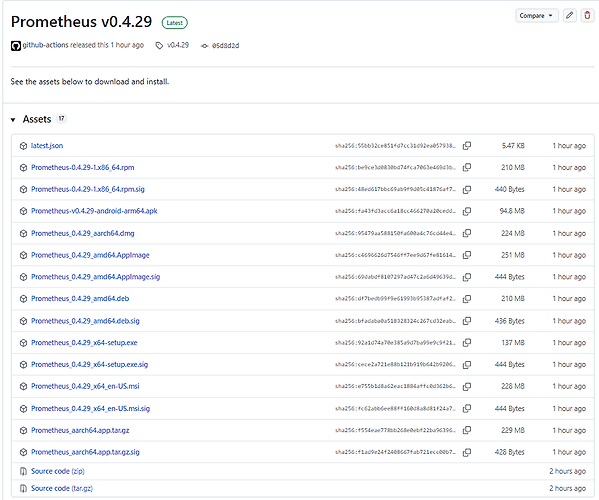Open the Compare dropdown
This screenshot has height=500, width=599.
[536, 16]
